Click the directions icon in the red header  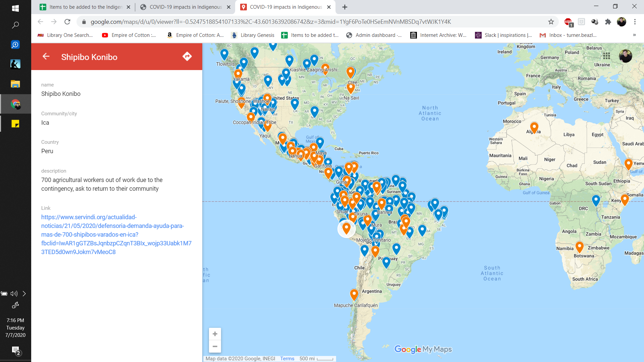coord(187,56)
